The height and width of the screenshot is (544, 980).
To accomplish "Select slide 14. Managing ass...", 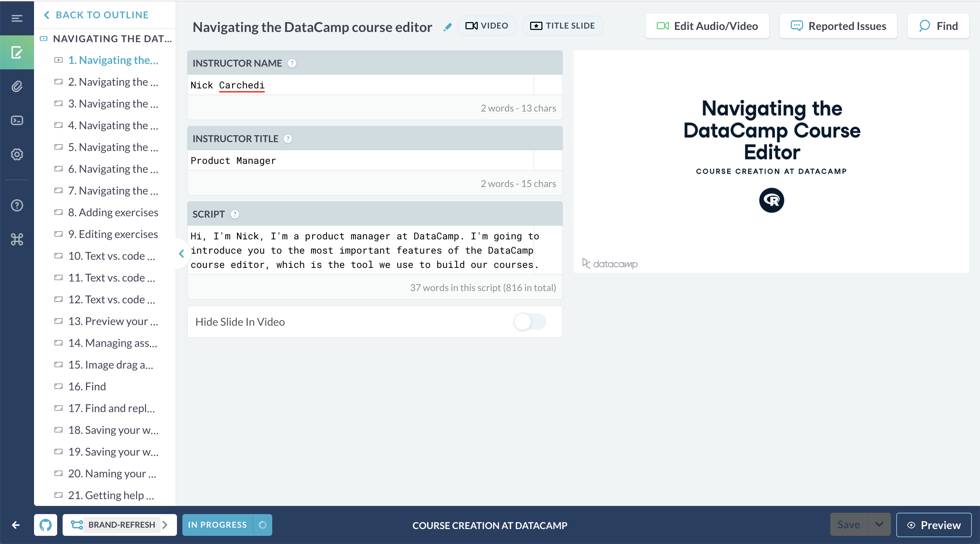I will click(113, 343).
